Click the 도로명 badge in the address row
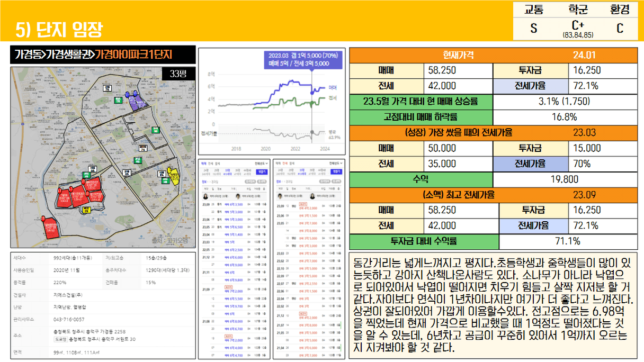Image resolution: width=644 pixels, height=362 pixels. [60, 339]
